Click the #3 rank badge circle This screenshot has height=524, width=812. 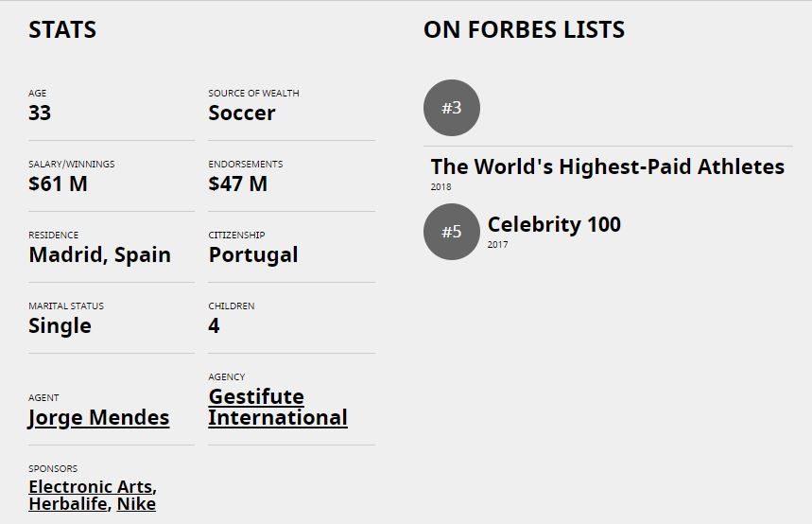(x=452, y=108)
